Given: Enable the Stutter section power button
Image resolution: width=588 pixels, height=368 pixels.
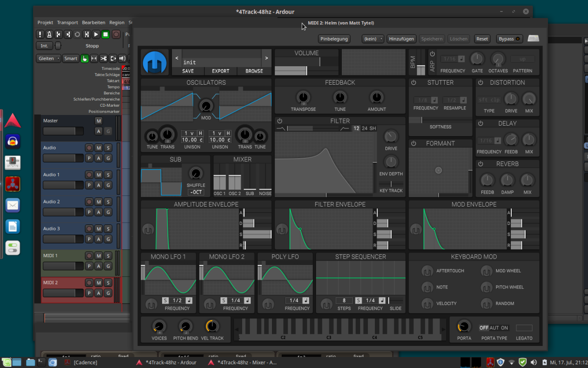Looking at the screenshot, I should tap(413, 83).
